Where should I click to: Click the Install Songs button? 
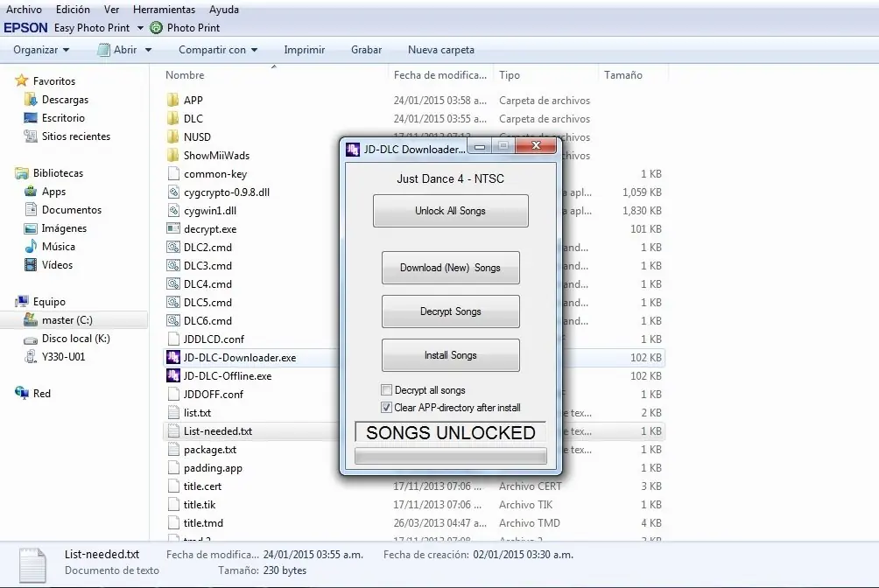[x=451, y=355]
